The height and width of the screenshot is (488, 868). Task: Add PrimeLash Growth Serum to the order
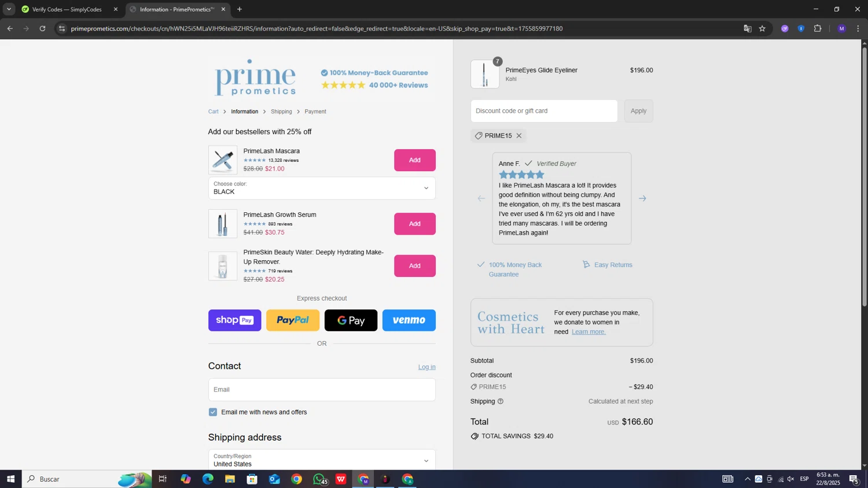(x=415, y=224)
